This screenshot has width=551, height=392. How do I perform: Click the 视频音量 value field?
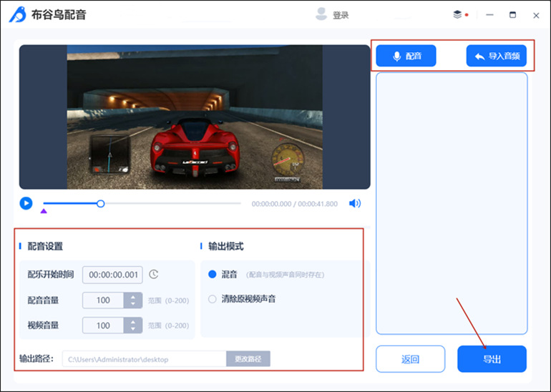coord(103,325)
